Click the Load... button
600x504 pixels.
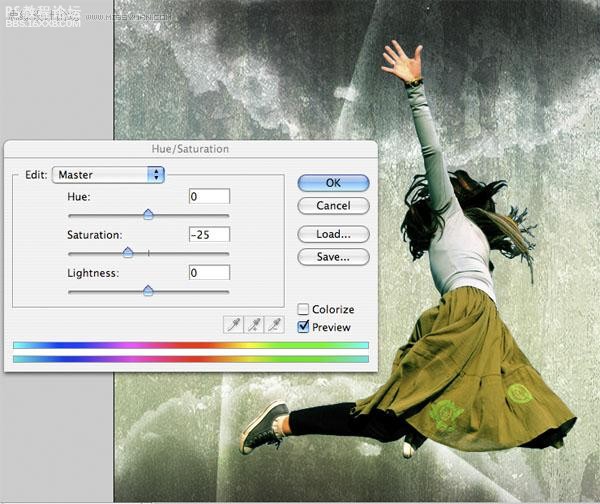coord(333,234)
